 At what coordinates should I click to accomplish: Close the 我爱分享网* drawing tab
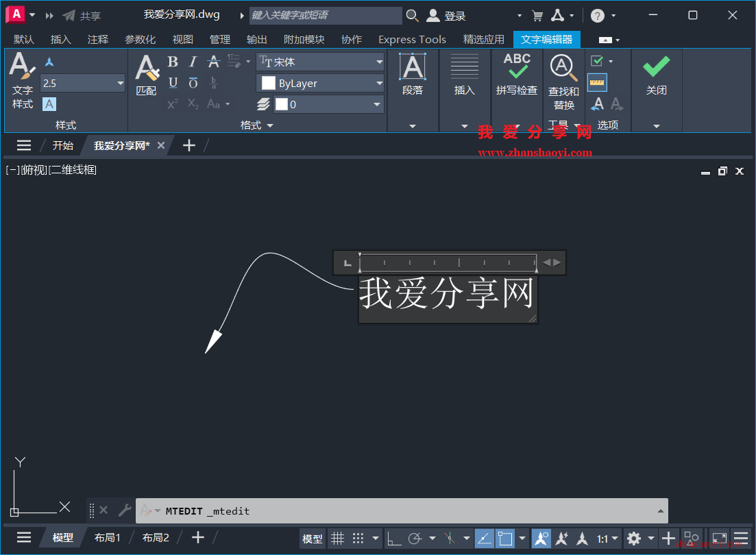coord(161,145)
